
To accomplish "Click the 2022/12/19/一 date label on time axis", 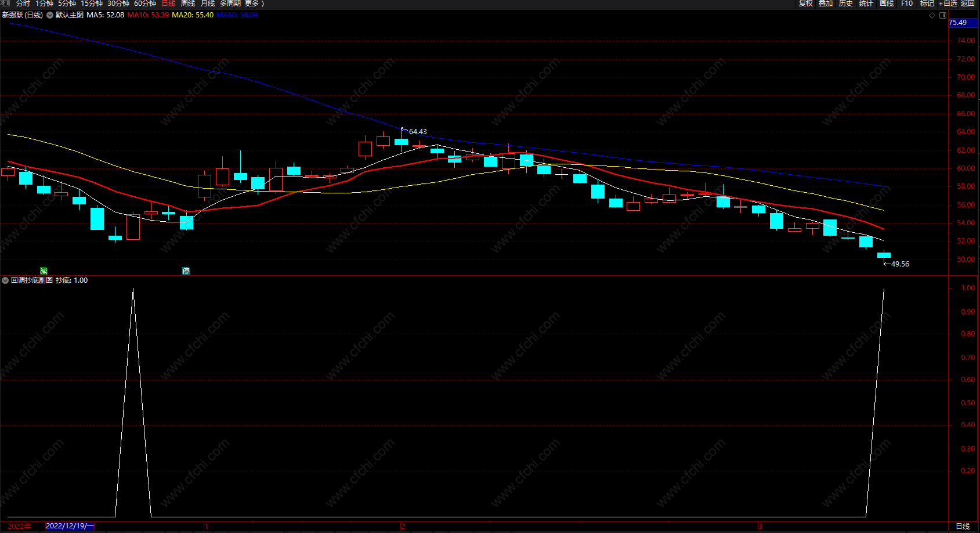I will coord(70,526).
